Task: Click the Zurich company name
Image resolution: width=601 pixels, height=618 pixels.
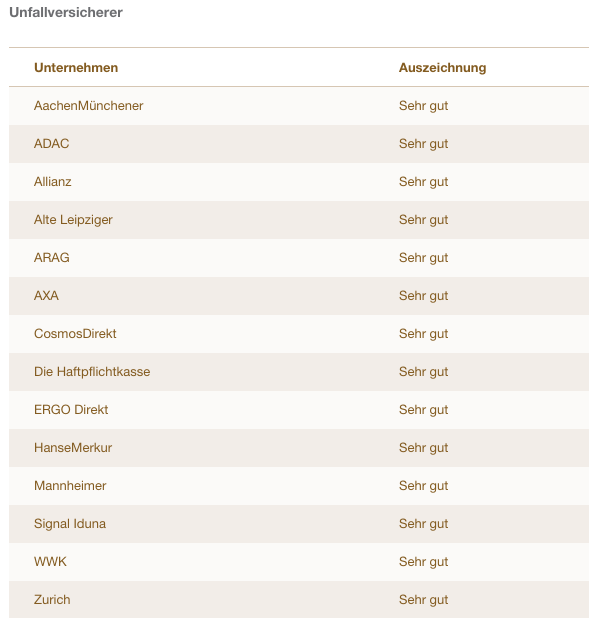Action: [x=52, y=600]
